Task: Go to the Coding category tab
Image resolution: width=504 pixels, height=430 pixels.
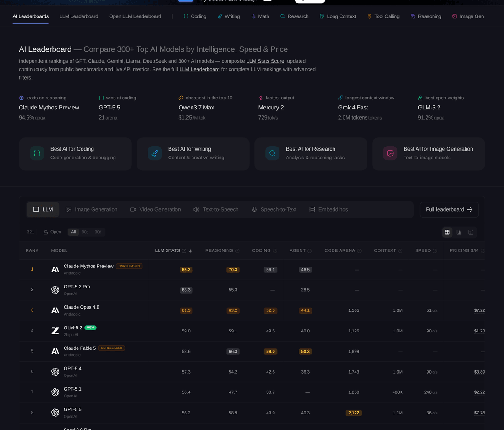Action: click(x=195, y=16)
